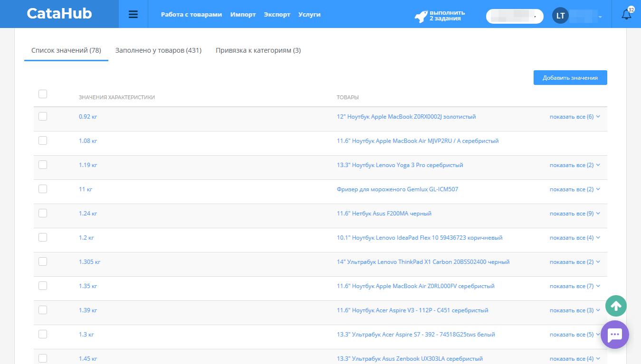Open Apple MacBook Z0RX0002J золотистый product
Screen dimensions: 641x364
(406, 117)
